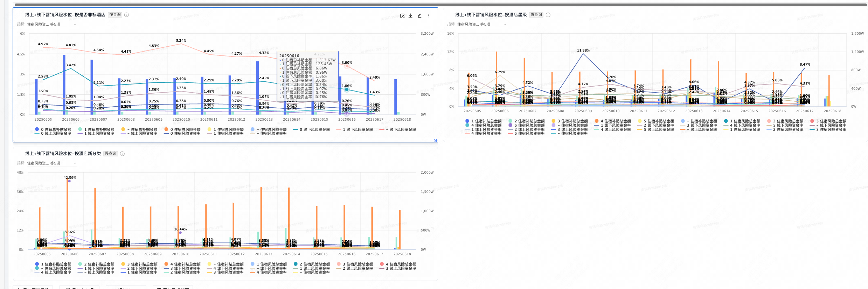Download the 非标酒店 chart data

(410, 16)
